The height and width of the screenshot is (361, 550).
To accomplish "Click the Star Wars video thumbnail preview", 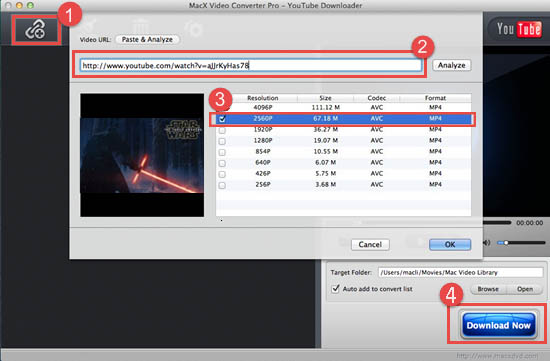I will pyautogui.click(x=142, y=155).
